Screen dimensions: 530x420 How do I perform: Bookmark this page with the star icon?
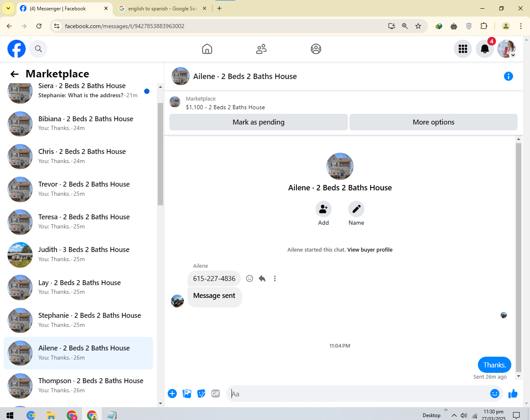click(x=418, y=26)
